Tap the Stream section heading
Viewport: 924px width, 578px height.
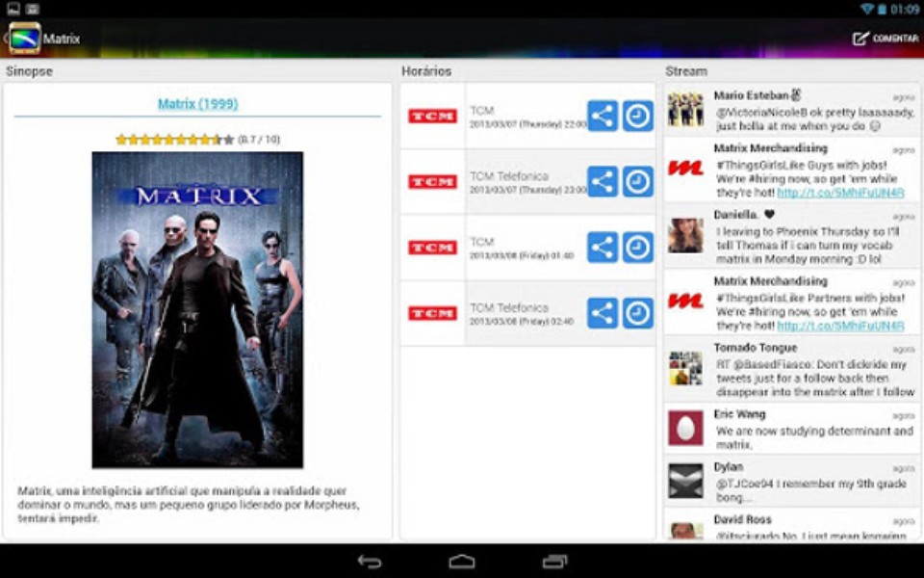tap(686, 71)
